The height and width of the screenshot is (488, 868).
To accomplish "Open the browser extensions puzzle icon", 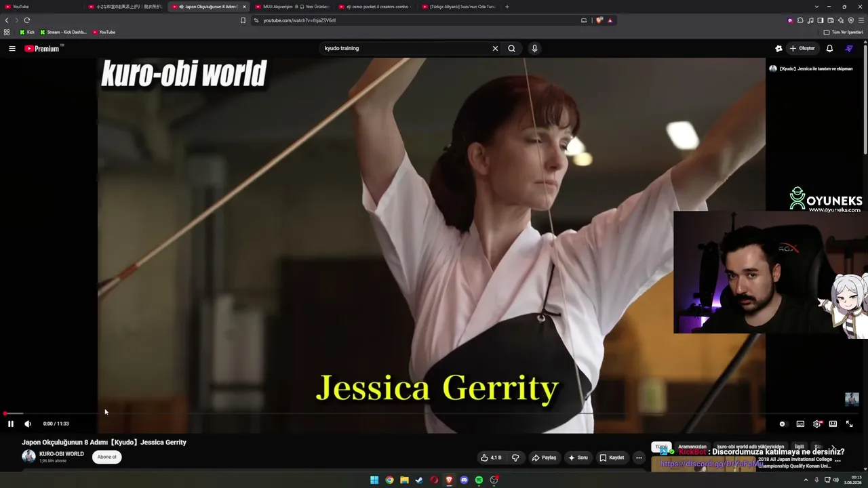I will coord(800,20).
